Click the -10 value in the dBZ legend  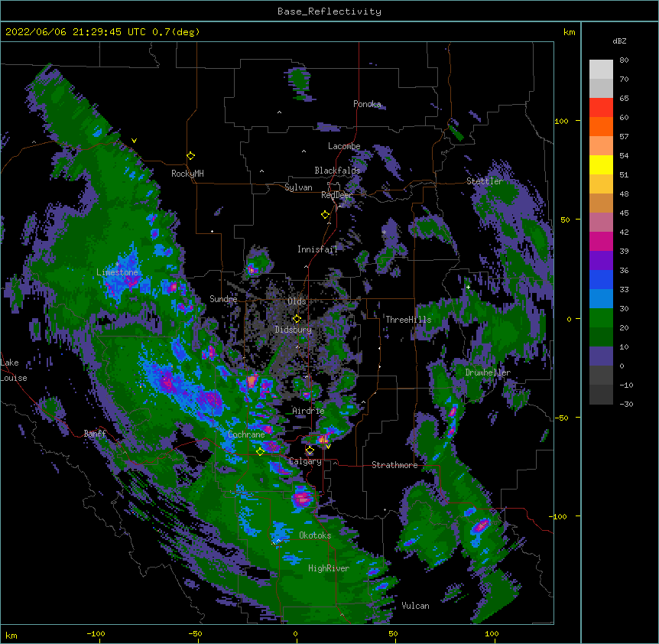pos(626,385)
